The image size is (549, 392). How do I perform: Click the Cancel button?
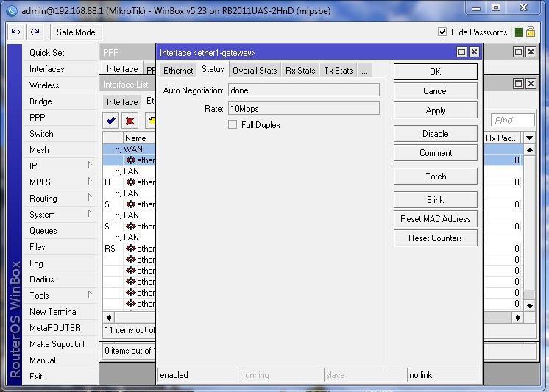point(435,91)
